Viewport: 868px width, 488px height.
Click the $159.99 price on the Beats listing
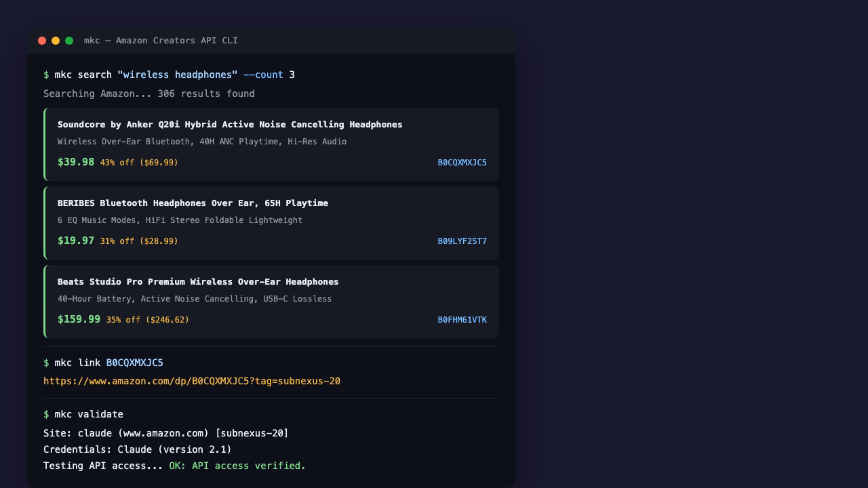(79, 319)
